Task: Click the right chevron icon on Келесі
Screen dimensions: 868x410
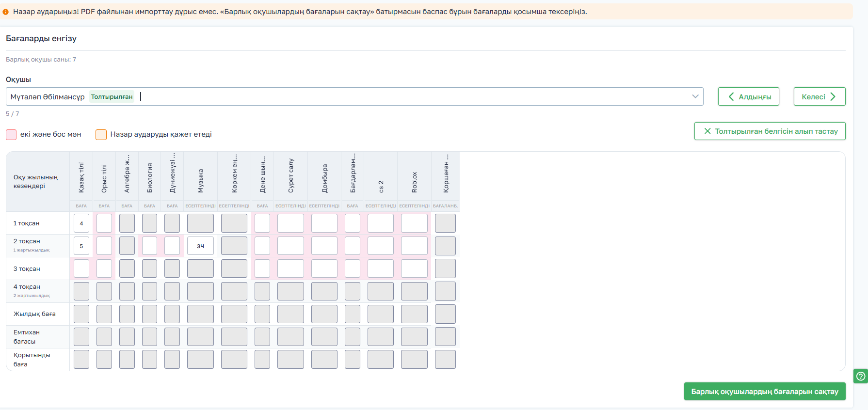Action: coord(833,96)
